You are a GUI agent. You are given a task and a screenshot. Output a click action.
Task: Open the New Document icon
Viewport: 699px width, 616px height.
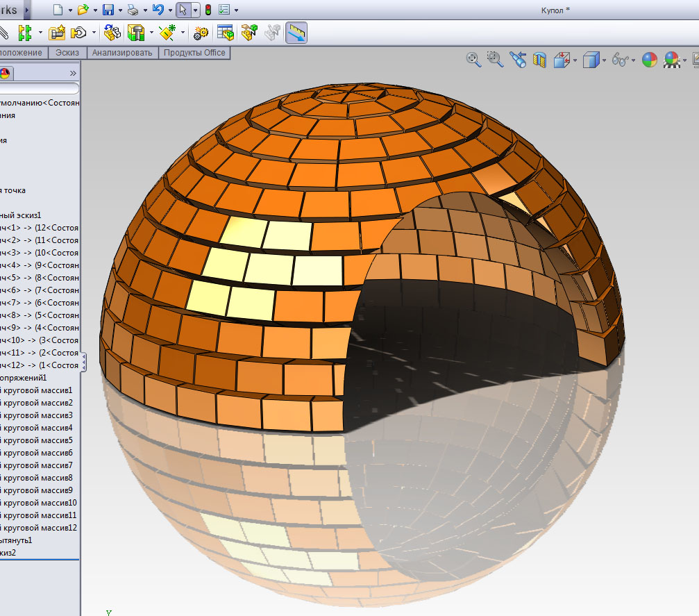click(x=58, y=10)
